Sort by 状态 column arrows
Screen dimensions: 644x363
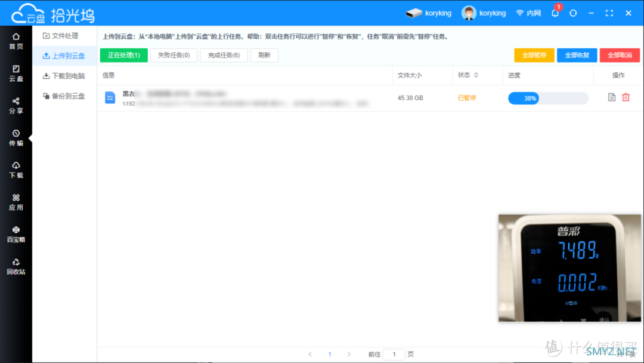point(476,75)
